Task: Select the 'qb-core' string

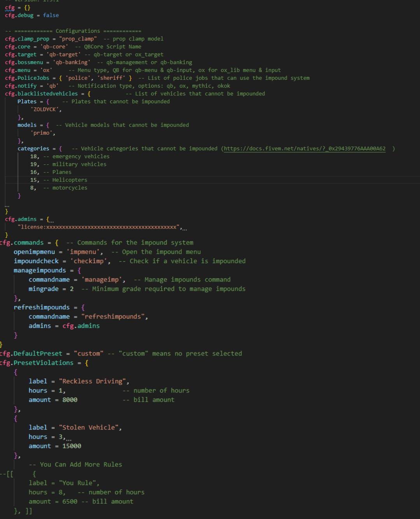Action: click(x=54, y=47)
